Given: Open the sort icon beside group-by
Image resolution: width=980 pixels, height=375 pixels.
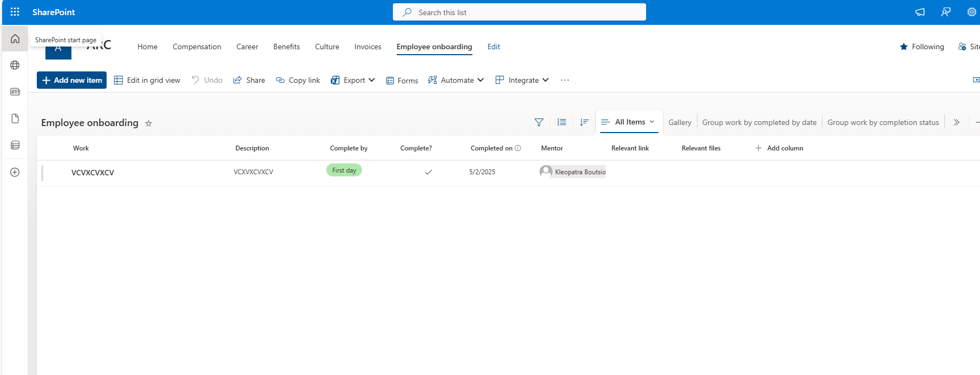Looking at the screenshot, I should 584,122.
